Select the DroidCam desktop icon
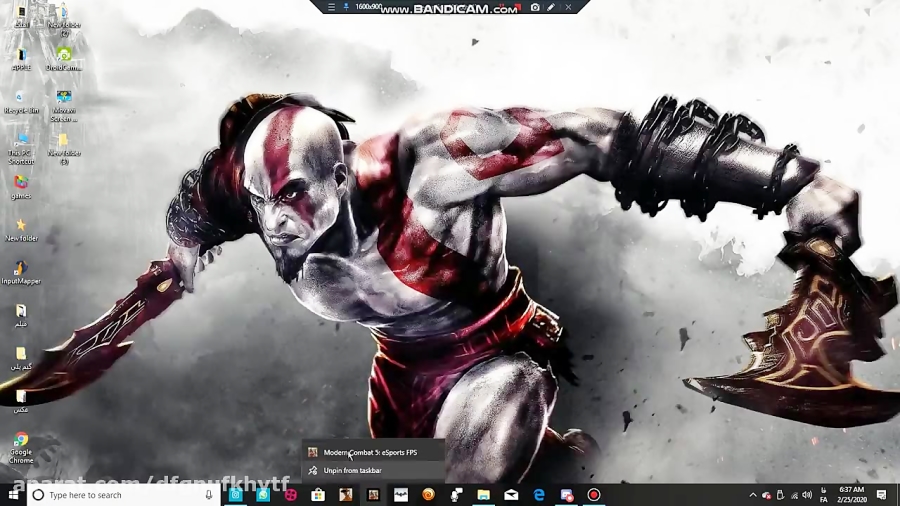This screenshot has width=900, height=506. 64,59
